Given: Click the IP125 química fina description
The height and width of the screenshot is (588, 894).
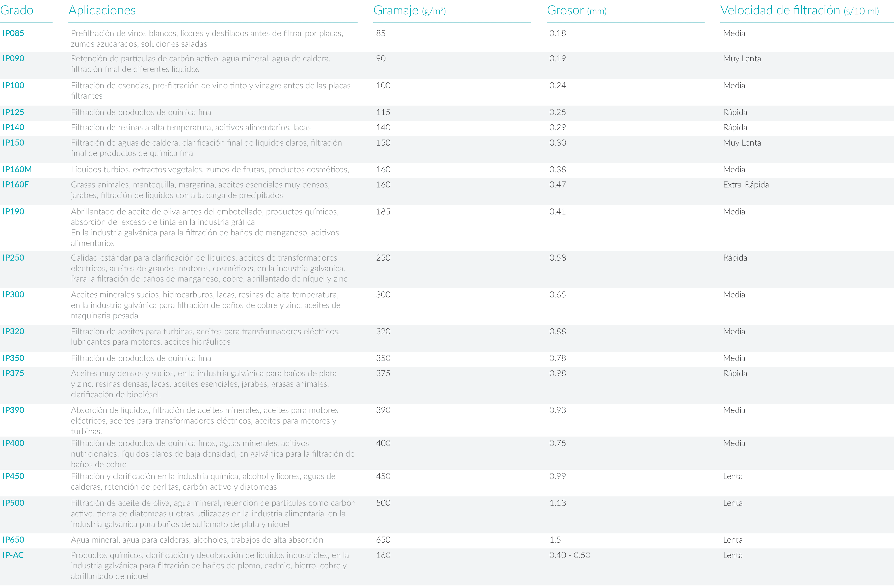Looking at the screenshot, I should tap(141, 112).
